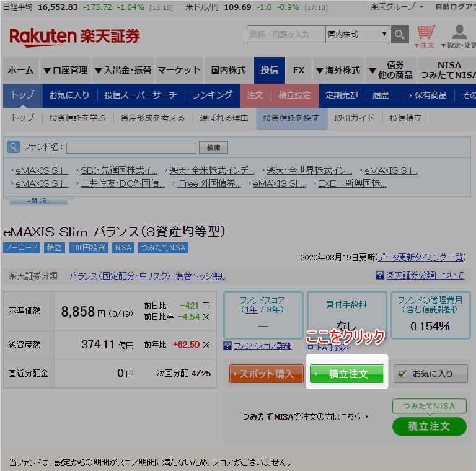Open the 楽天証券分類について link
Image resolution: width=476 pixels, height=471 pixels.
425,275
